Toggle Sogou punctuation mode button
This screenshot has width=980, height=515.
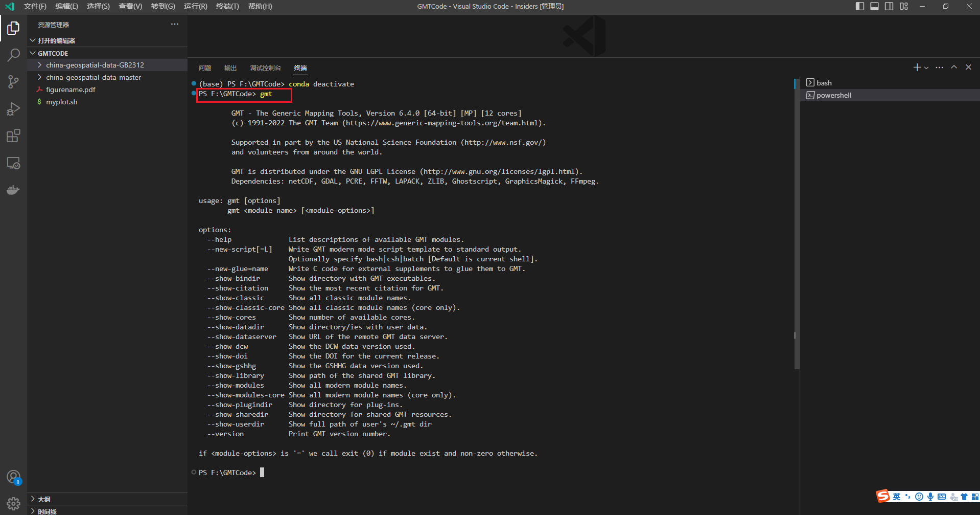click(908, 497)
